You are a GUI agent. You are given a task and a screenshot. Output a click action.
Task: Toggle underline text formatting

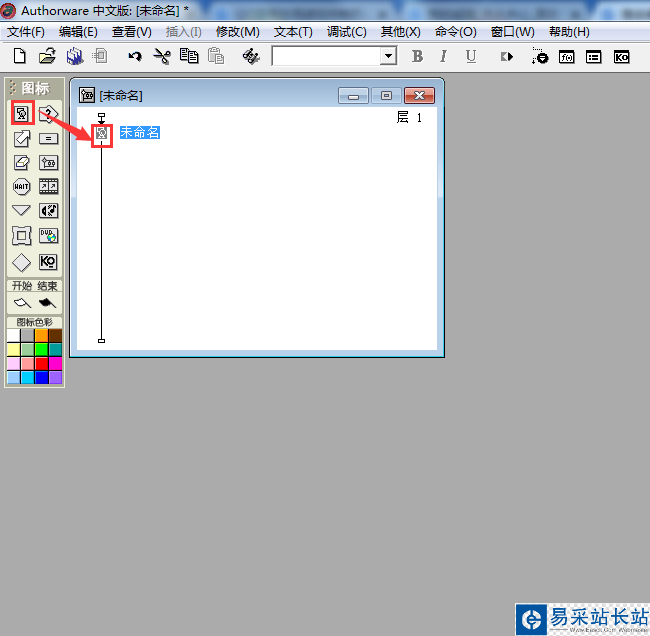click(x=471, y=56)
